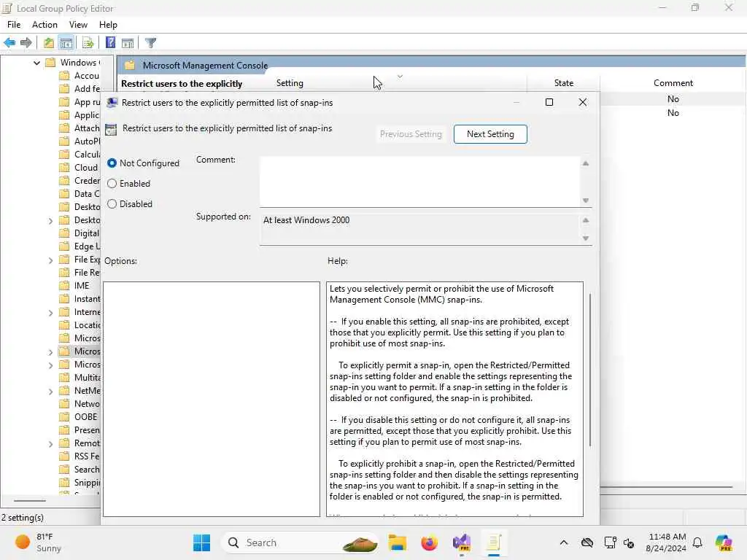Click the Back arrow toolbar icon
The height and width of the screenshot is (560, 747).
(x=9, y=43)
